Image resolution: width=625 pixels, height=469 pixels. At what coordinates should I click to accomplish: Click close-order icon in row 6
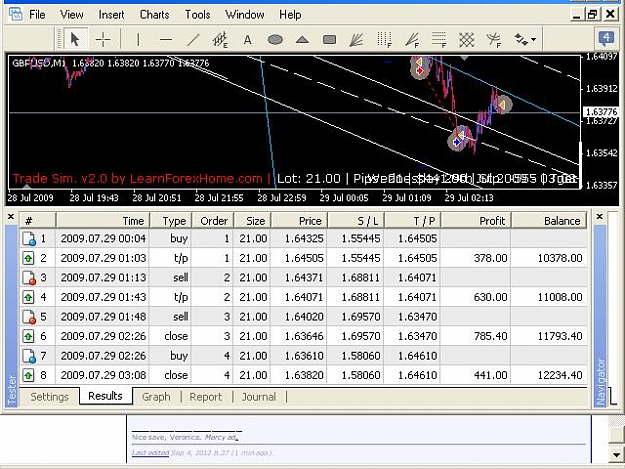click(x=28, y=336)
